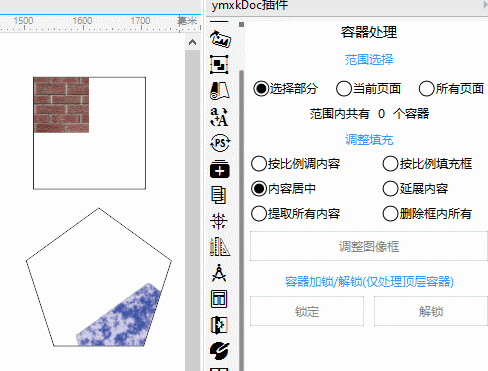This screenshot has width=488, height=371.
Task: Click the '锁定' button
Action: pyautogui.click(x=307, y=311)
